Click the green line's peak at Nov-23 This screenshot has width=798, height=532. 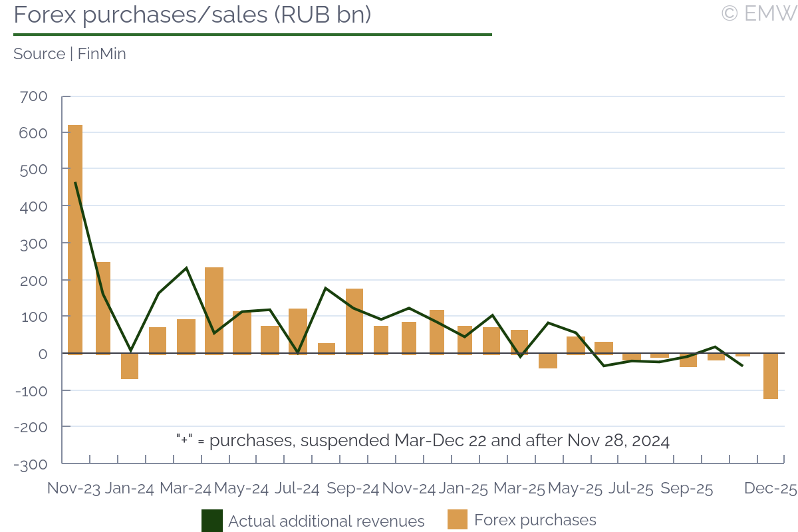[x=75, y=182]
